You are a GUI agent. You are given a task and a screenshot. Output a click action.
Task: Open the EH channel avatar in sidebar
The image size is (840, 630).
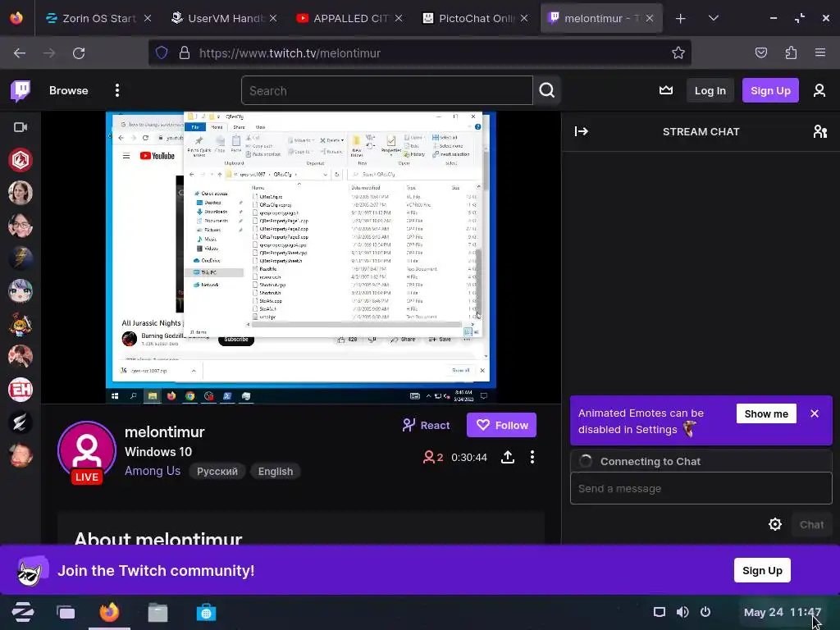21,390
